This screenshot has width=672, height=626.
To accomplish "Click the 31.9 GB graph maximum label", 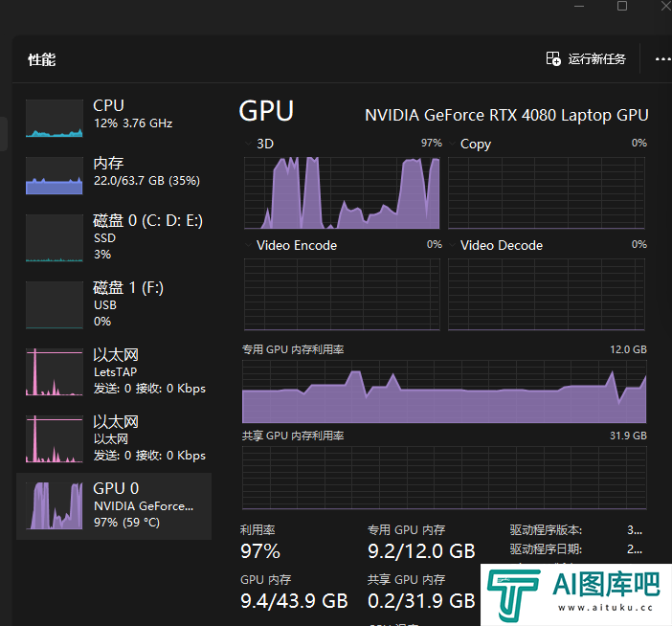I will coord(628,436).
